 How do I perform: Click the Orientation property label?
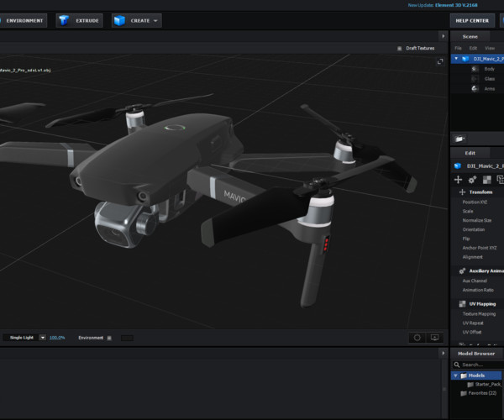point(474,229)
